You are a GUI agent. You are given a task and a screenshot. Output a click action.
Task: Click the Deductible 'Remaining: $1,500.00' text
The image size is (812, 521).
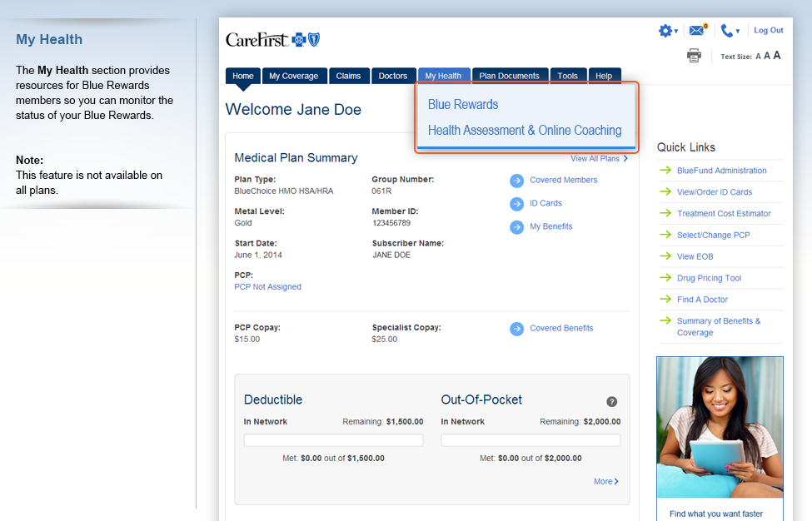coord(383,422)
